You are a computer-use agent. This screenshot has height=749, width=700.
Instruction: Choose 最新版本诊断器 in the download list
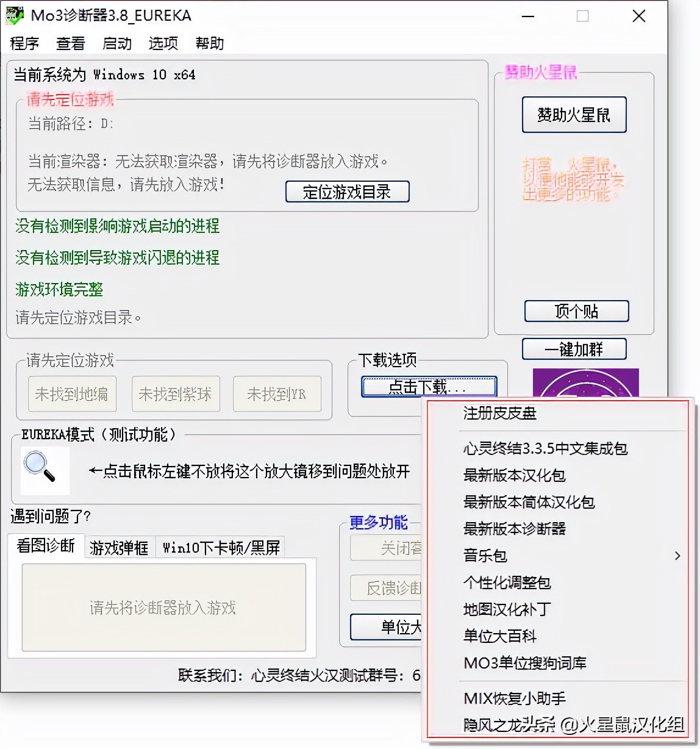tap(514, 529)
